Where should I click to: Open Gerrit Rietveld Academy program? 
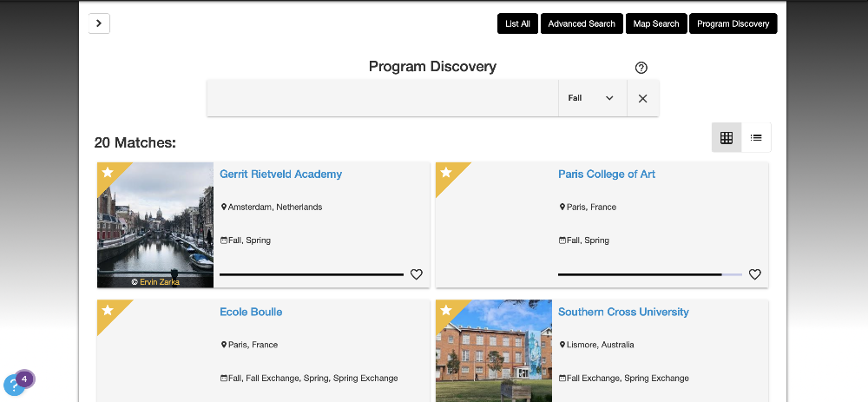pos(280,174)
